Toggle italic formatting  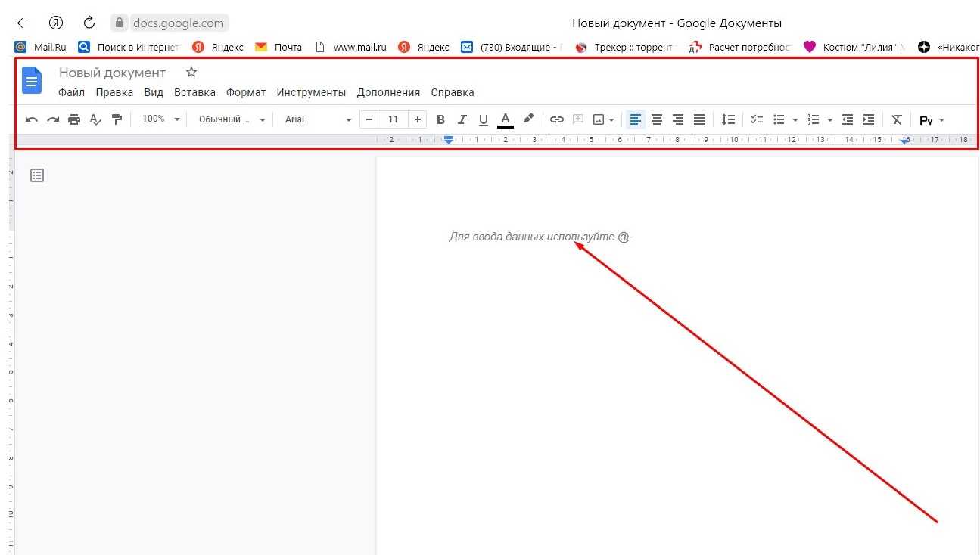click(x=462, y=119)
